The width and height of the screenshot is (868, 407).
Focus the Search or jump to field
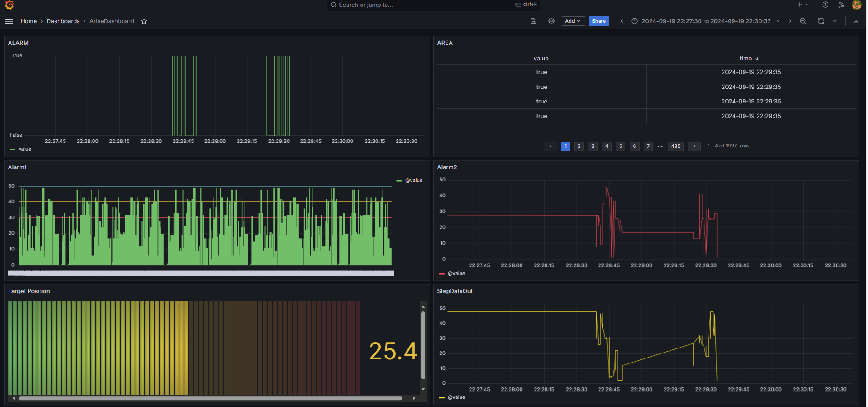[x=433, y=5]
